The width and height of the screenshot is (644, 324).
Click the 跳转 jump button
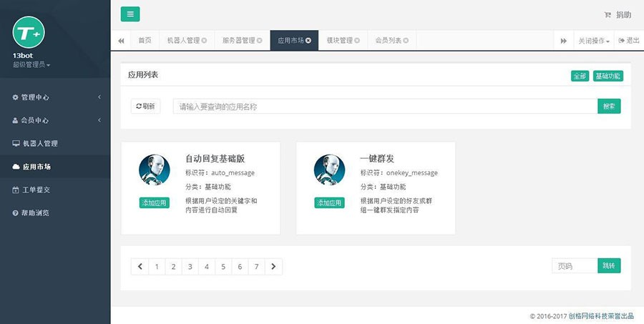[x=609, y=265]
